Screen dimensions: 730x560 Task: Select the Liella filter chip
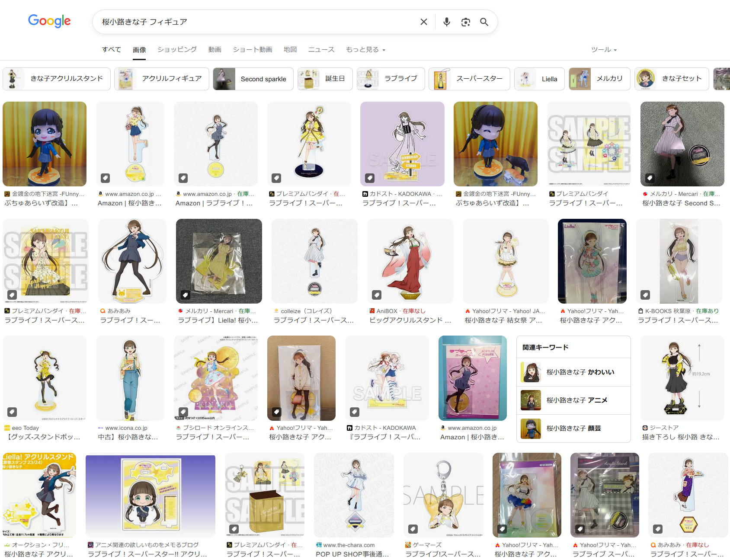(539, 79)
